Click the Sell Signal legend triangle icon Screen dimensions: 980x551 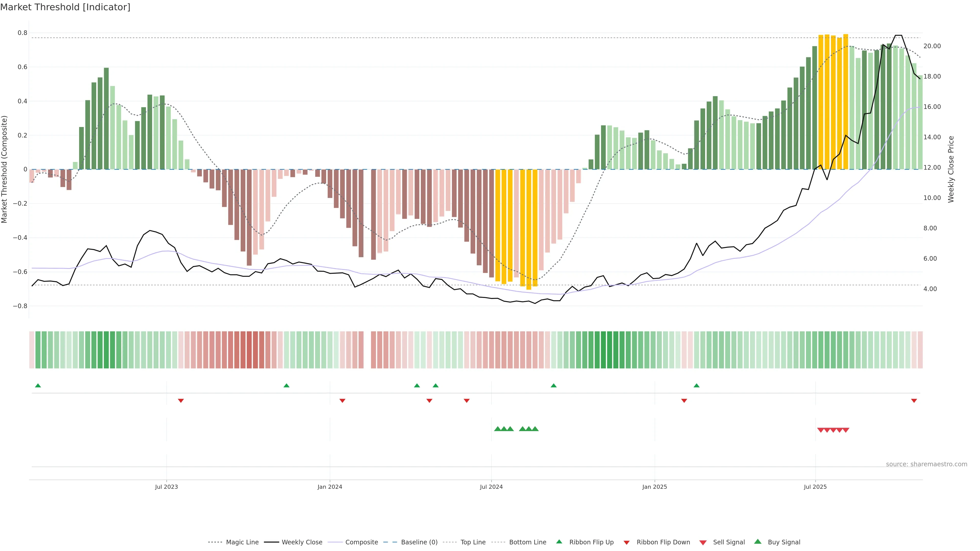703,543
